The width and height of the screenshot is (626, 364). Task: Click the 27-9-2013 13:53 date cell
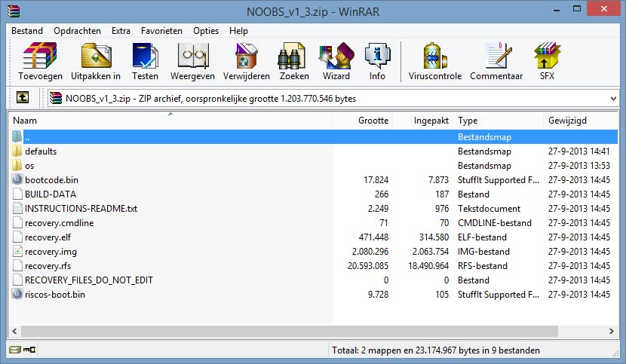579,166
